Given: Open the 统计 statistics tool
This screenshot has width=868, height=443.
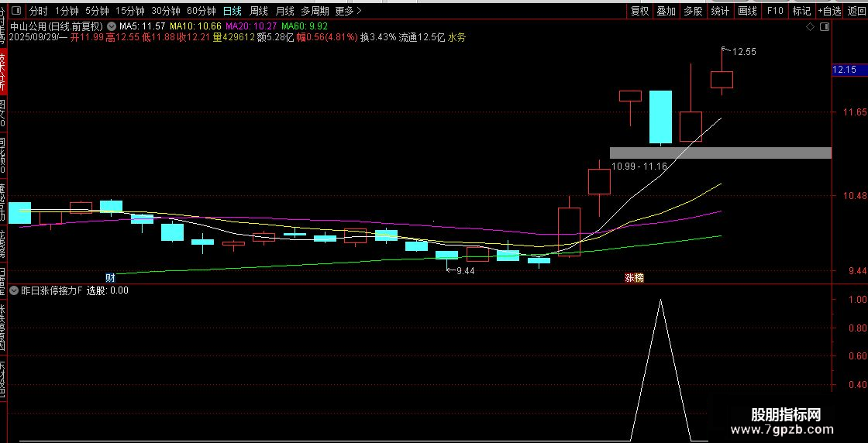Looking at the screenshot, I should click(x=720, y=11).
